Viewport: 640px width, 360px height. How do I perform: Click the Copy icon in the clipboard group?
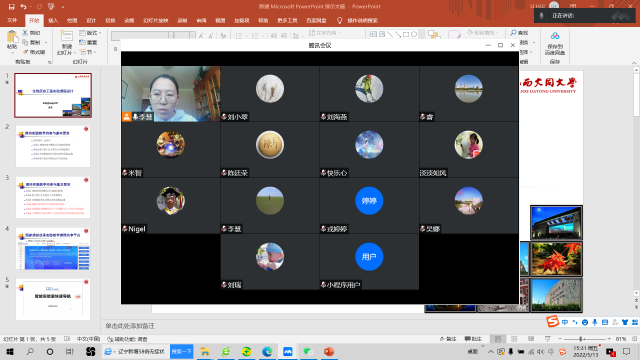click(x=25, y=42)
